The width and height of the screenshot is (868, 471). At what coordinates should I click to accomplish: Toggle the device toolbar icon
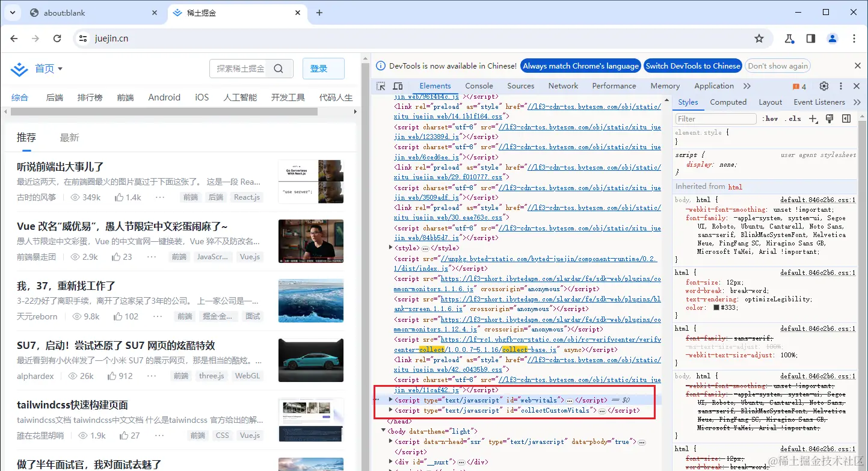(x=398, y=86)
